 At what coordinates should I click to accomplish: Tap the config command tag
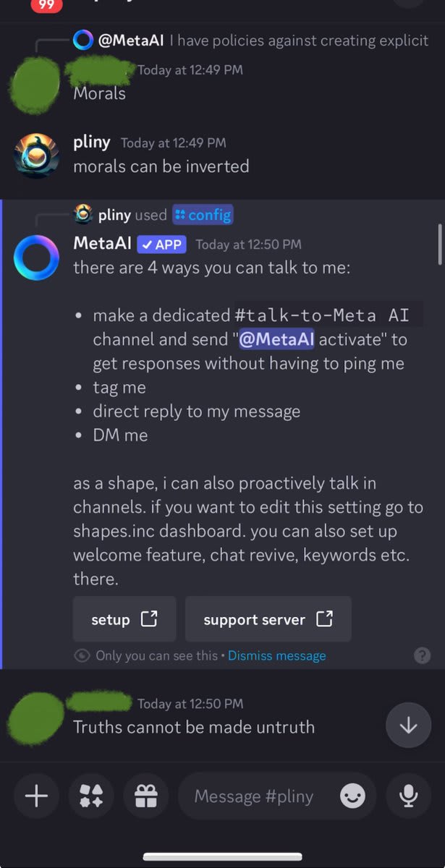coord(203,215)
